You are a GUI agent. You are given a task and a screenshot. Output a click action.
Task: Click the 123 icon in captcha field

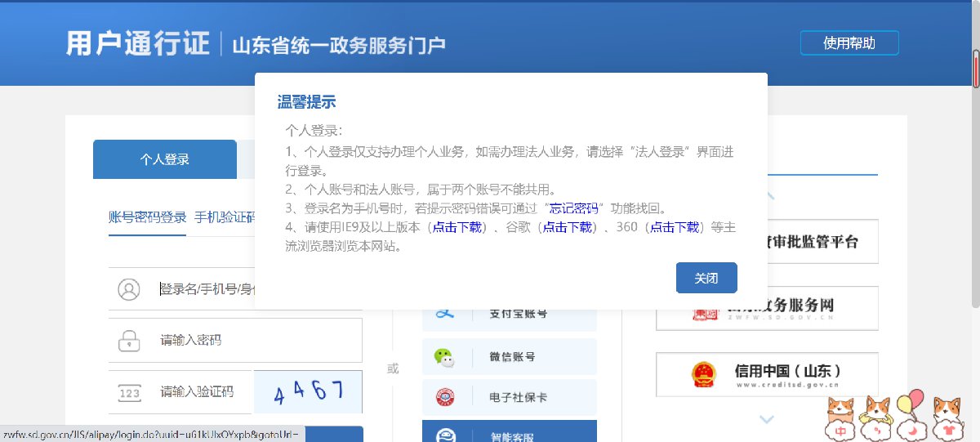click(x=129, y=393)
